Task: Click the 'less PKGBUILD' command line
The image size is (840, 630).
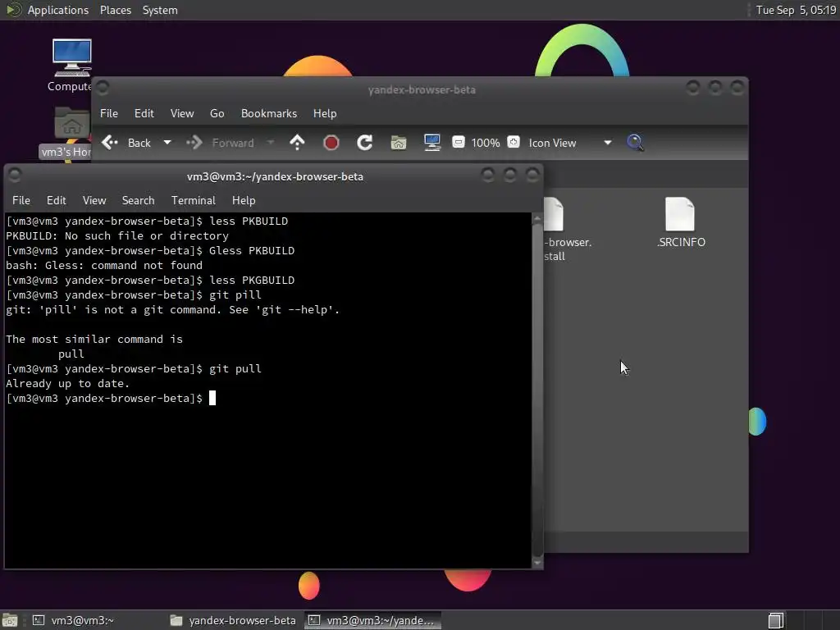Action: [x=150, y=281]
